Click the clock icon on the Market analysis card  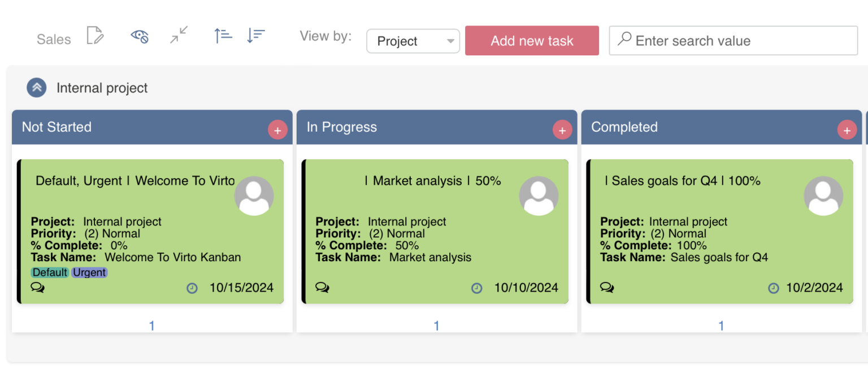tap(477, 288)
